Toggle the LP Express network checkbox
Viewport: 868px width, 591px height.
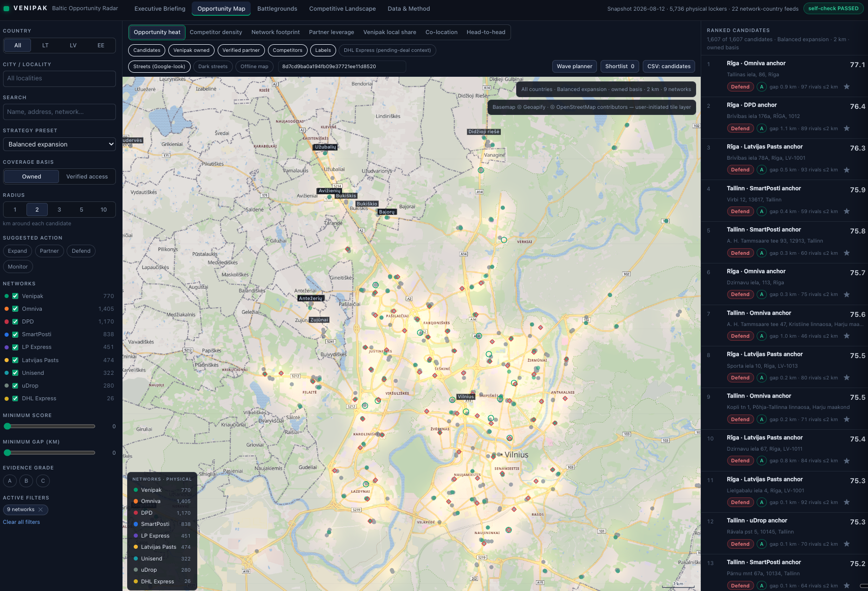15,347
